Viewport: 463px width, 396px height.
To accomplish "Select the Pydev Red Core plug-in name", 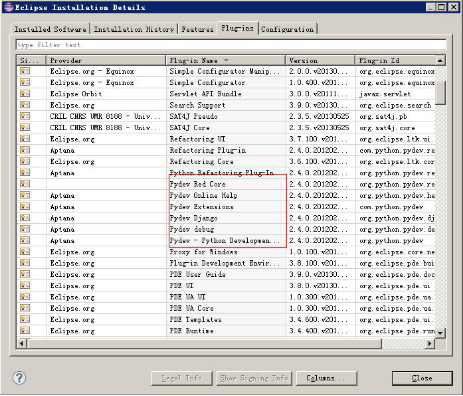I will click(197, 184).
